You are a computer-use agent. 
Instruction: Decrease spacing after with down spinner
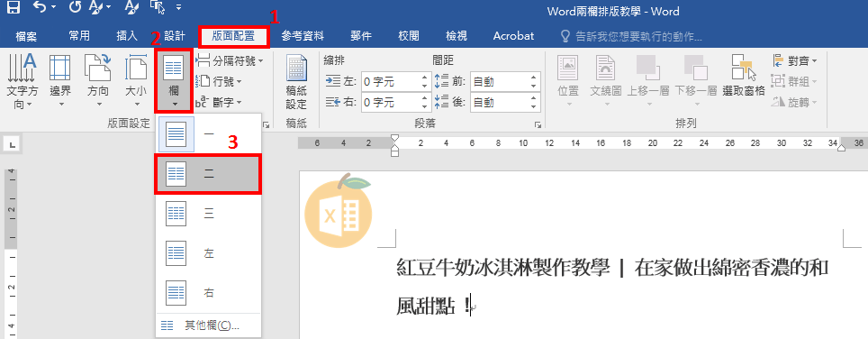(535, 106)
